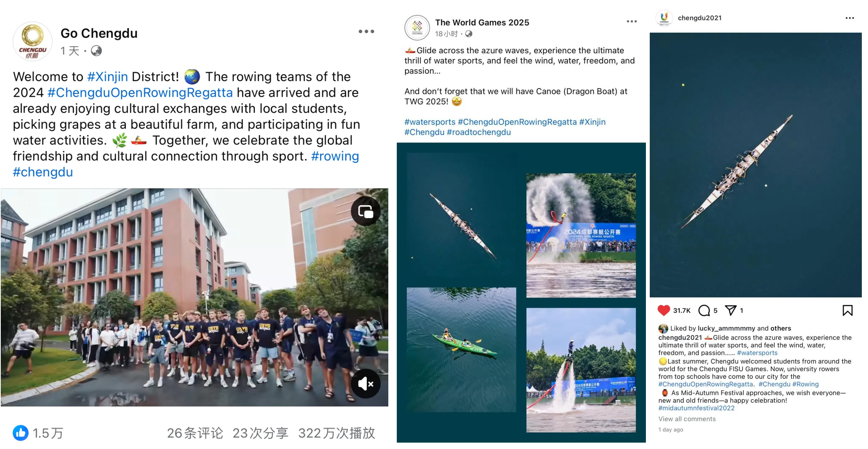Screen dimensions: 868x449
Task: Open chengdu2021 profile avatar
Action: tap(664, 18)
